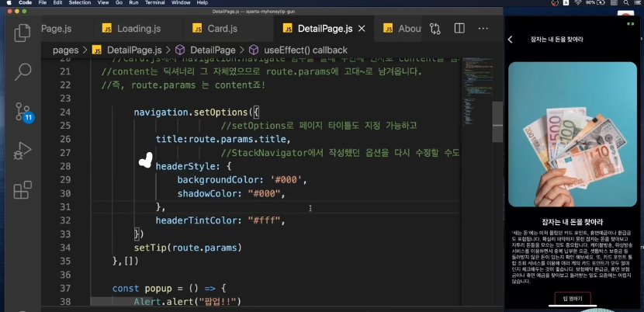Switch to the Loading.js tab
Screen dimensions: 644x312
pyautogui.click(x=137, y=29)
